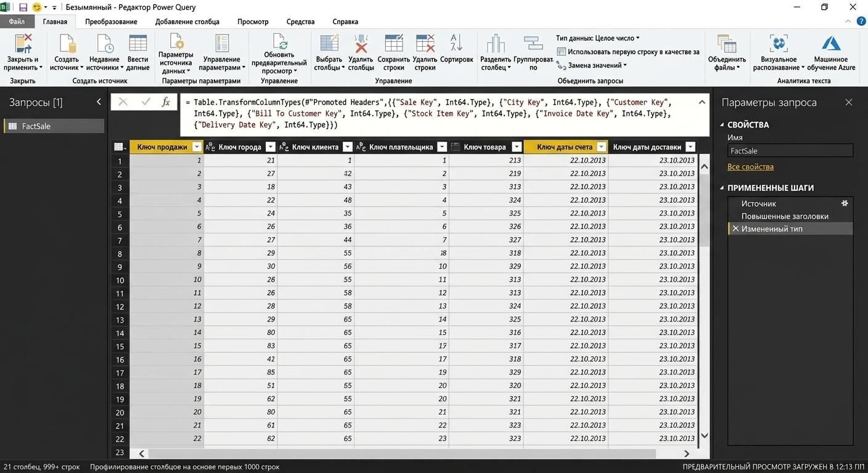Screen dimensions: 868x473
Task: Close the Параметры запроса pane
Action: [849, 102]
